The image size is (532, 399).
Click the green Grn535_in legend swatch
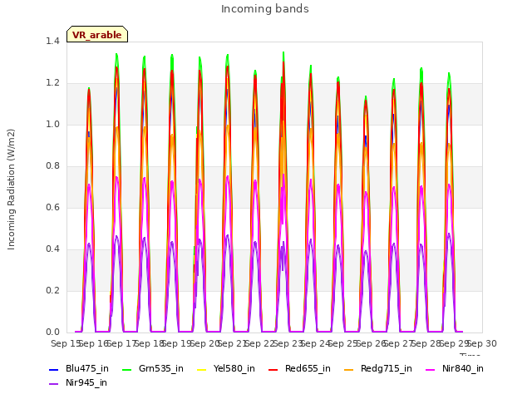(127, 369)
